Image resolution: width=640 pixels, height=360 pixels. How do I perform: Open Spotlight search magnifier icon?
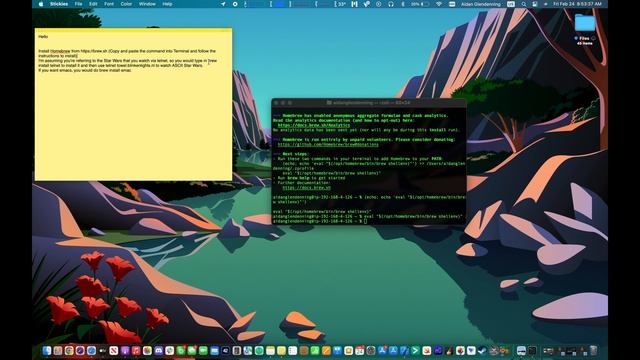(x=524, y=4)
